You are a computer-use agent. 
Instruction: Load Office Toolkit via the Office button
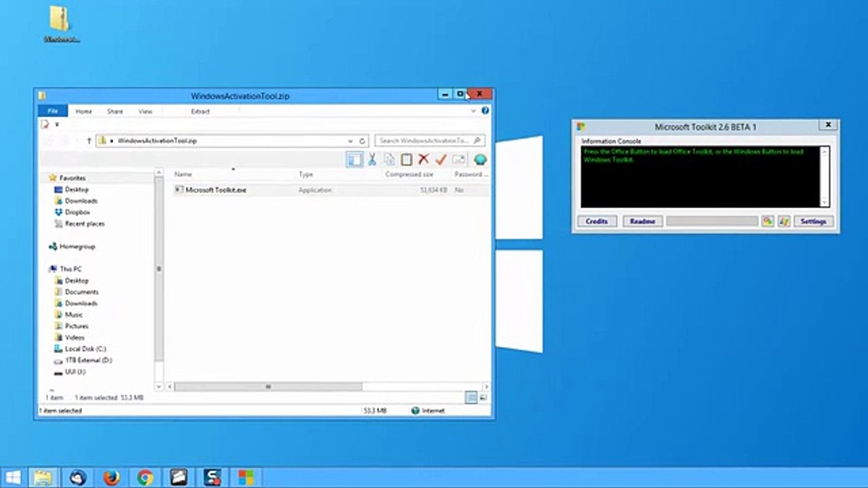[x=768, y=222]
